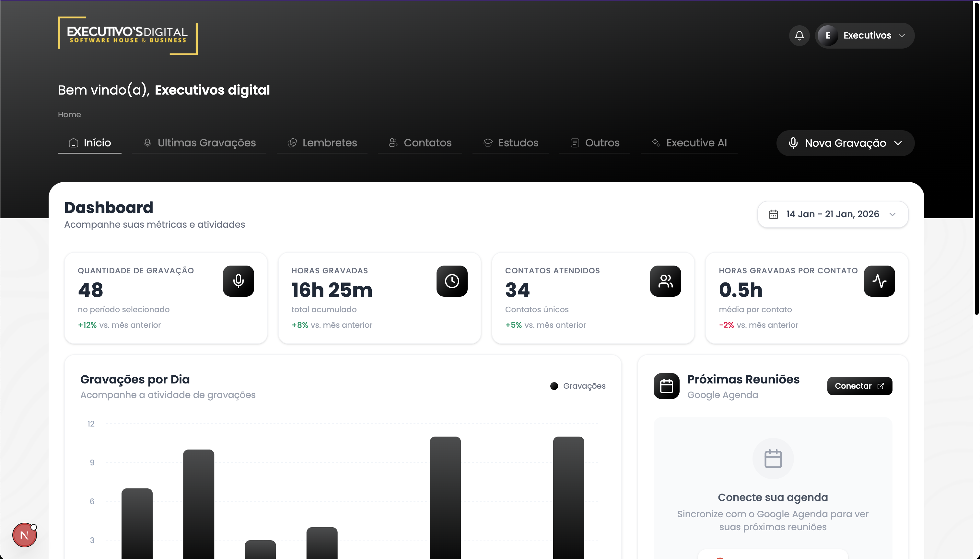Click the large calendar icon above Conecte sua agenda
Viewport: 980px width, 559px height.
tap(773, 458)
